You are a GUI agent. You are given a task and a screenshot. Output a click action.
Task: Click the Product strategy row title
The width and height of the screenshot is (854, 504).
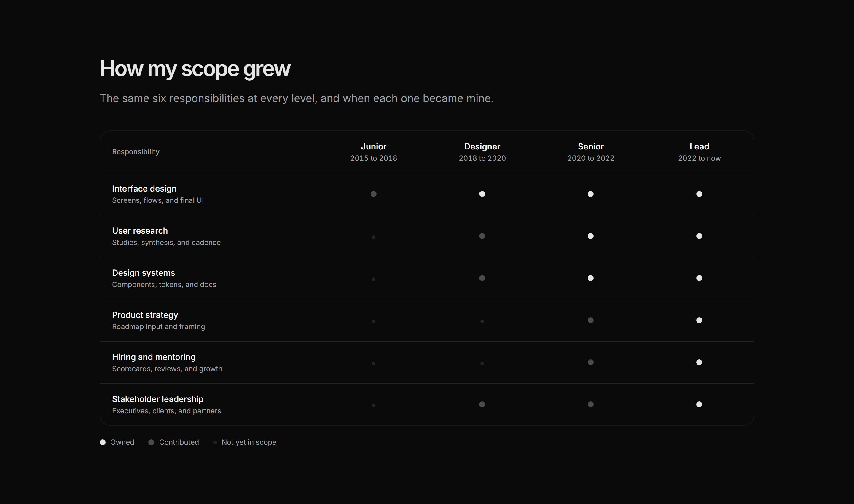[x=145, y=315]
